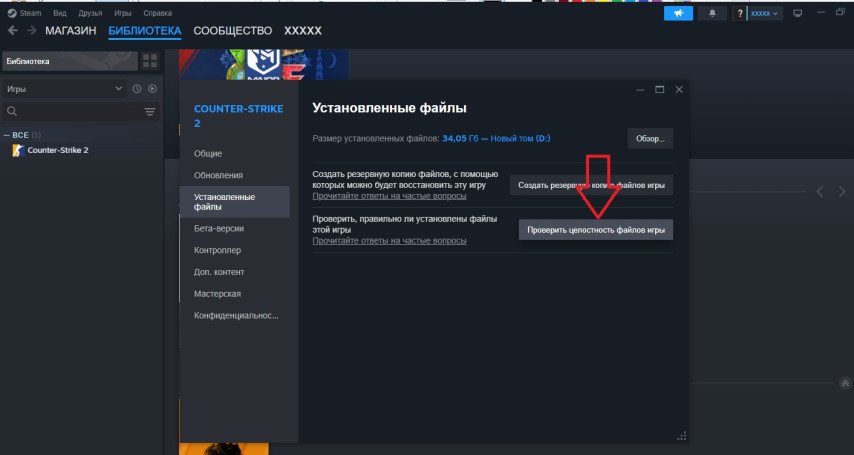Click the recent activity clock icon

137,89
